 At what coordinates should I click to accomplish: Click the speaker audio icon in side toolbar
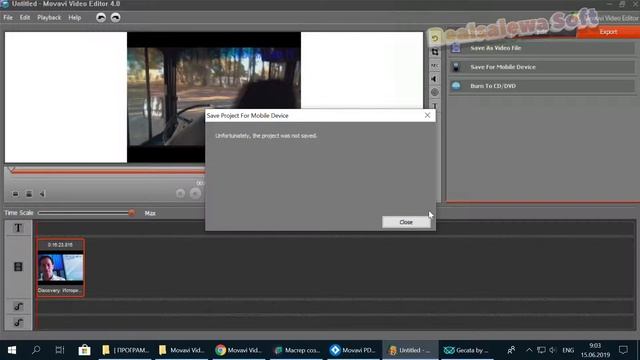pos(435,79)
